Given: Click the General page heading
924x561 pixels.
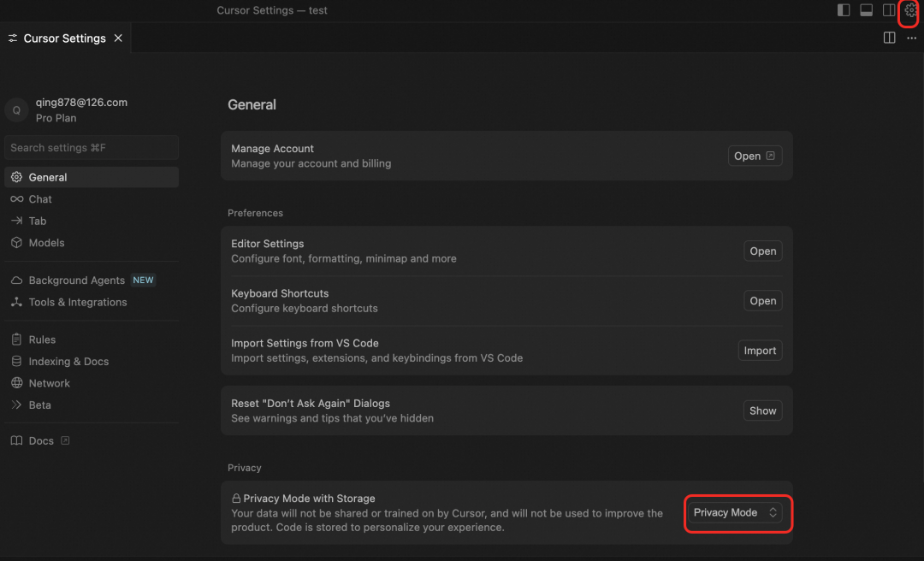Looking at the screenshot, I should (x=252, y=104).
